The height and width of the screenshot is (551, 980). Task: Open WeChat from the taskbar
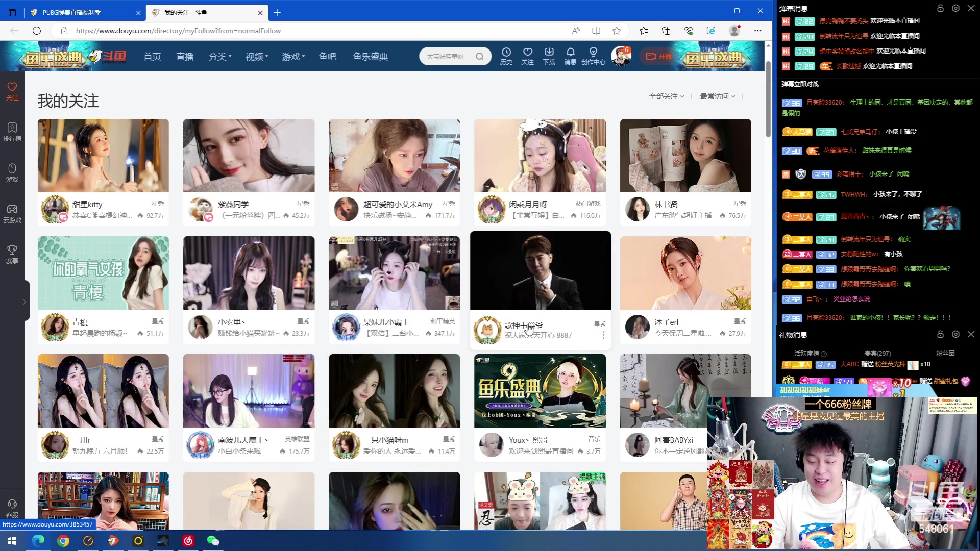pyautogui.click(x=213, y=541)
